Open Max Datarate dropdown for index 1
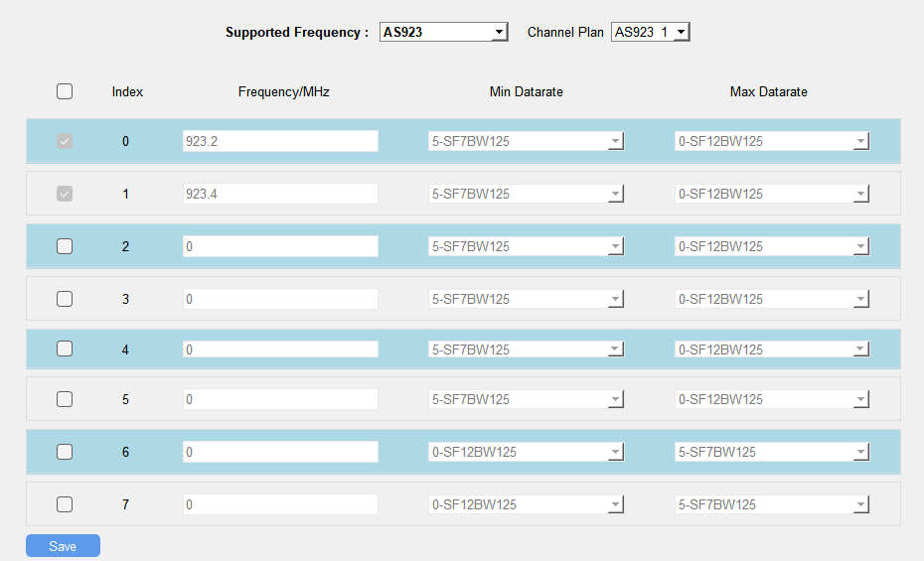Viewport: 924px width, 561px height. click(x=772, y=194)
